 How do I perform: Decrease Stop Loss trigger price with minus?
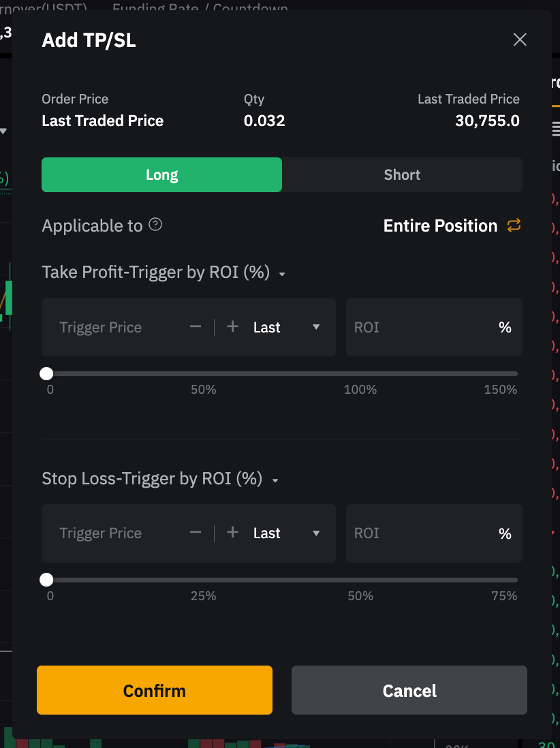tap(196, 533)
